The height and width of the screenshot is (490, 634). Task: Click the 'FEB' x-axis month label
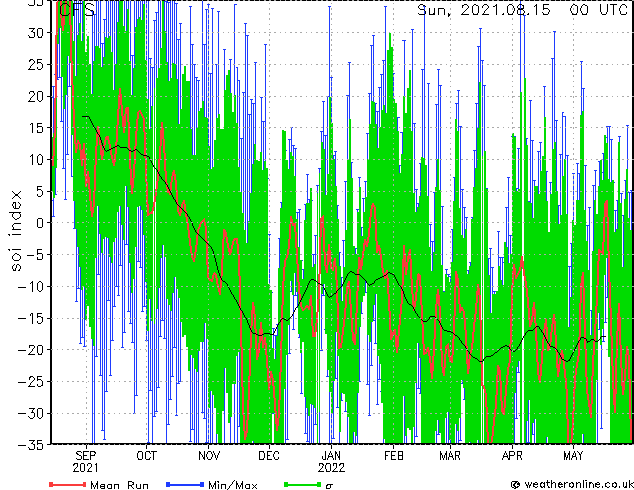click(x=394, y=456)
